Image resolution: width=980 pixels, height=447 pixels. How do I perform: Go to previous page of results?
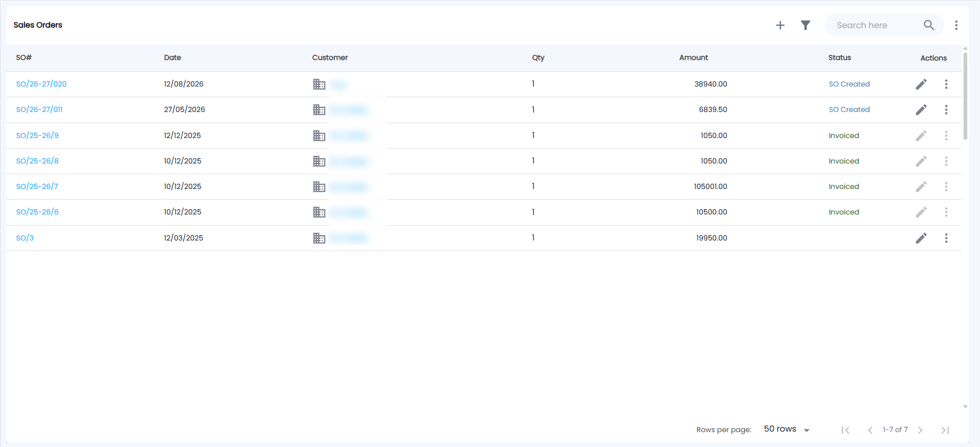(x=870, y=430)
